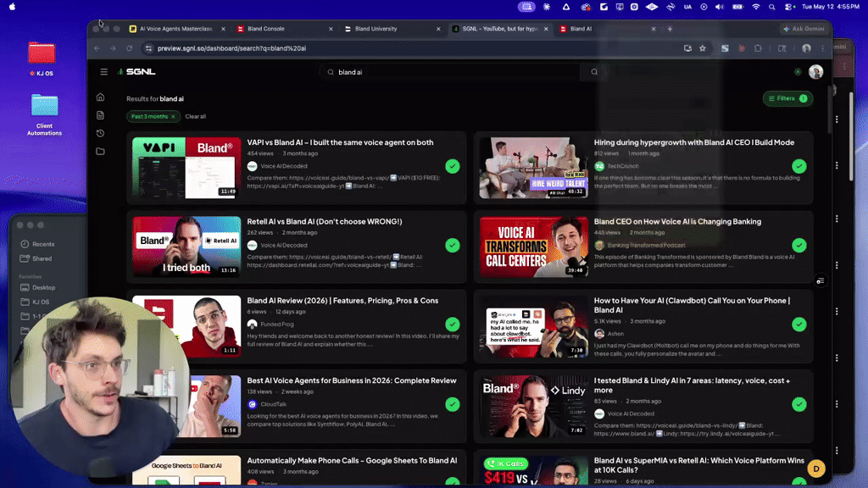
Task: Open the document icon in SGNL sidebar
Action: [x=100, y=115]
